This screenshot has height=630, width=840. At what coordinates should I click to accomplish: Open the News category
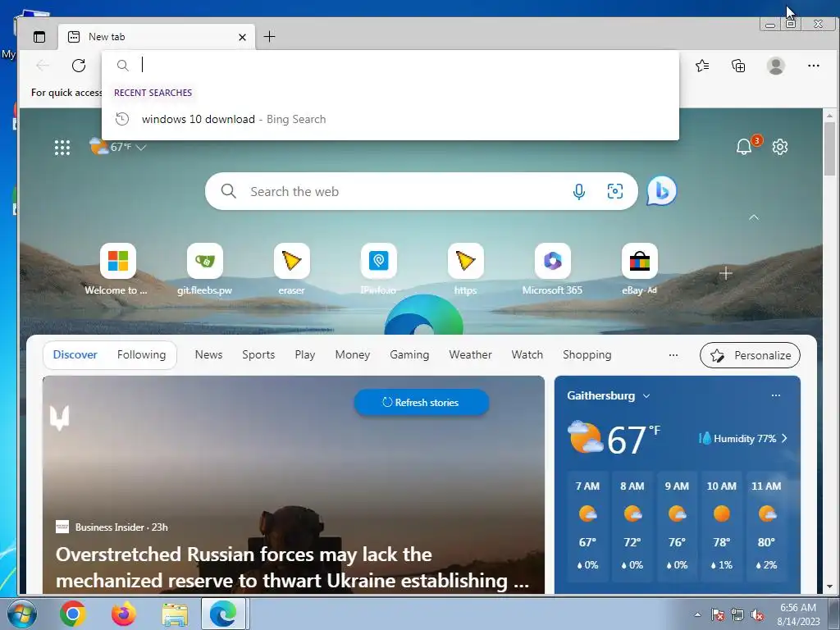tap(208, 354)
